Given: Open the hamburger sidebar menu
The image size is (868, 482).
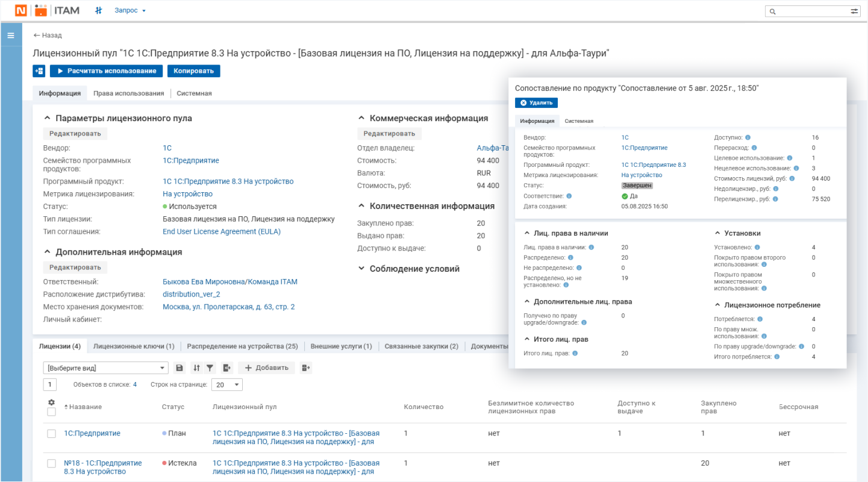Looking at the screenshot, I should 11,36.
